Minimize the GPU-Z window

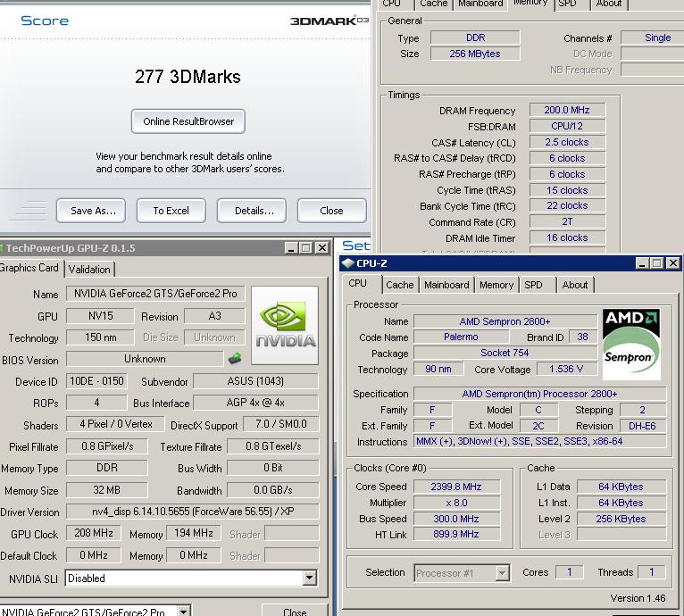tap(291, 248)
